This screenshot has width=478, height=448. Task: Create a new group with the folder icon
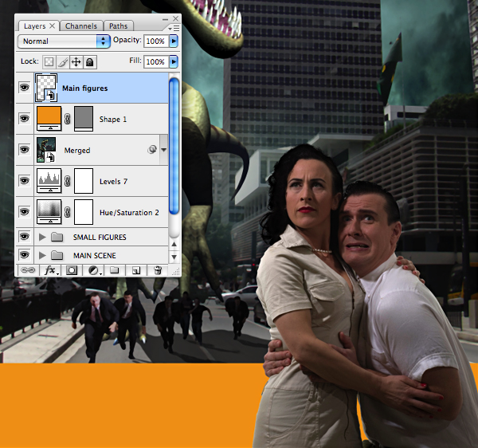coord(114,270)
